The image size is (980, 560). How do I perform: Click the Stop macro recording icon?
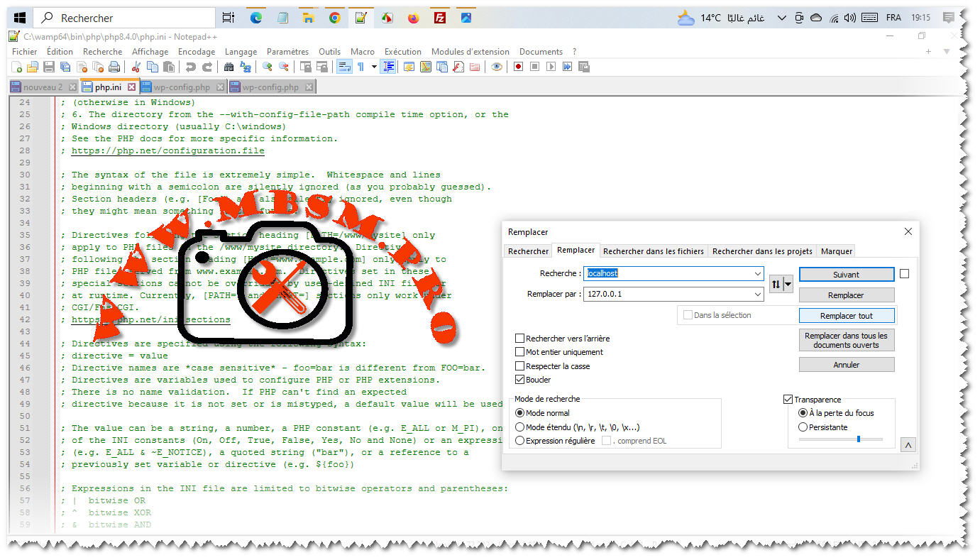[534, 67]
